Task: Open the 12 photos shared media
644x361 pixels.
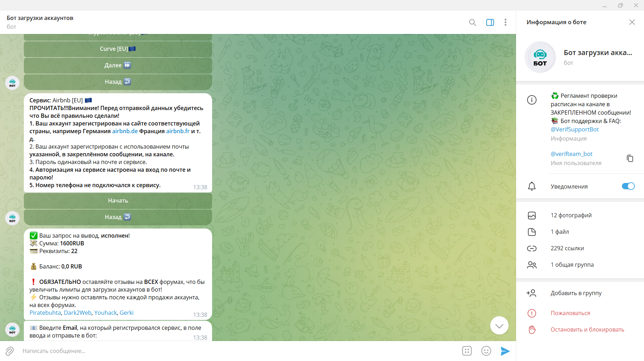Action: pos(571,215)
